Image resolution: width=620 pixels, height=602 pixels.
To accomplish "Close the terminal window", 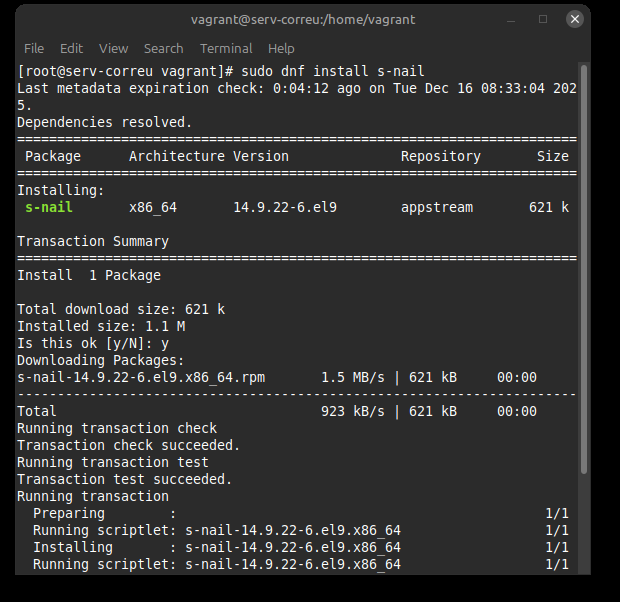I will [575, 19].
